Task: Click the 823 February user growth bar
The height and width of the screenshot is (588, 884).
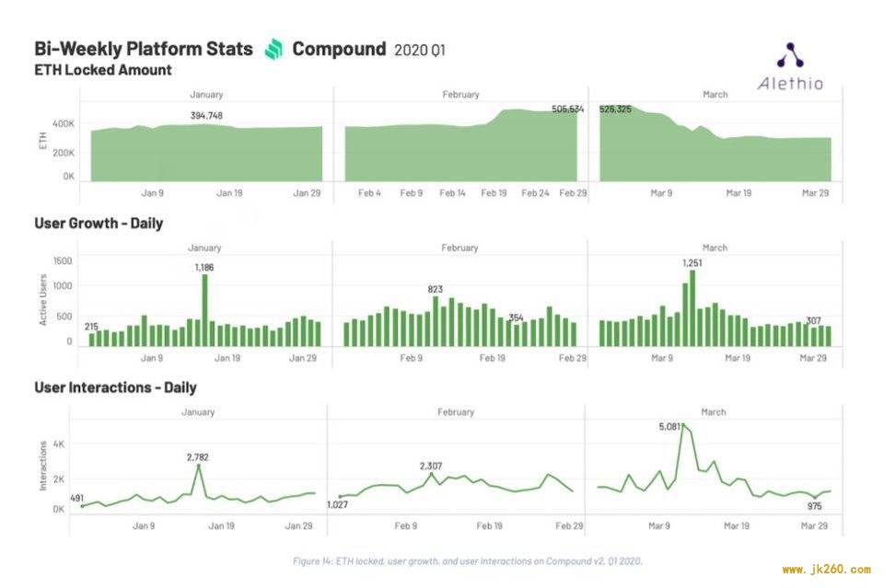Action: click(x=436, y=321)
